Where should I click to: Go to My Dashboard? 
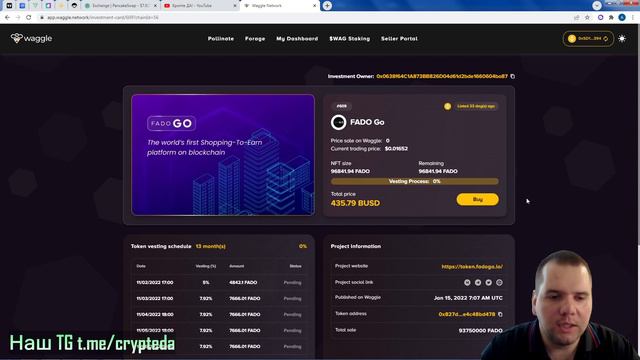point(297,39)
